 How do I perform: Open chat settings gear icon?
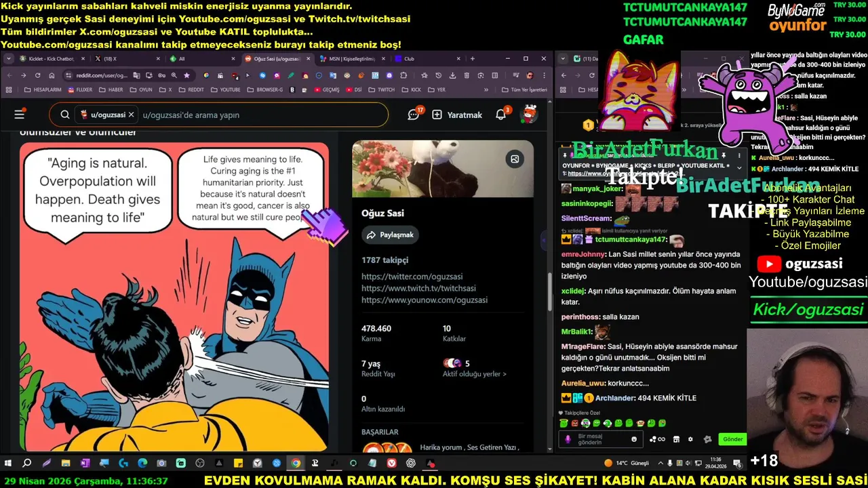pyautogui.click(x=690, y=439)
